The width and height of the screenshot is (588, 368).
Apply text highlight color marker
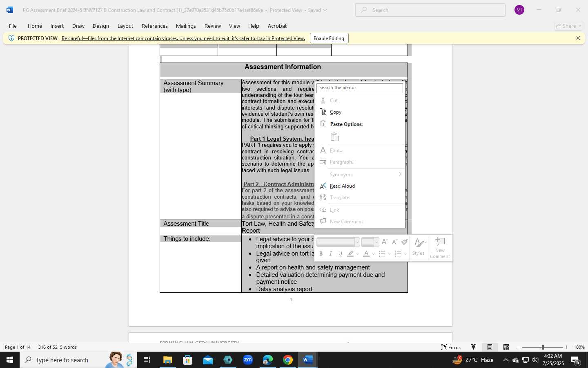pyautogui.click(x=350, y=254)
